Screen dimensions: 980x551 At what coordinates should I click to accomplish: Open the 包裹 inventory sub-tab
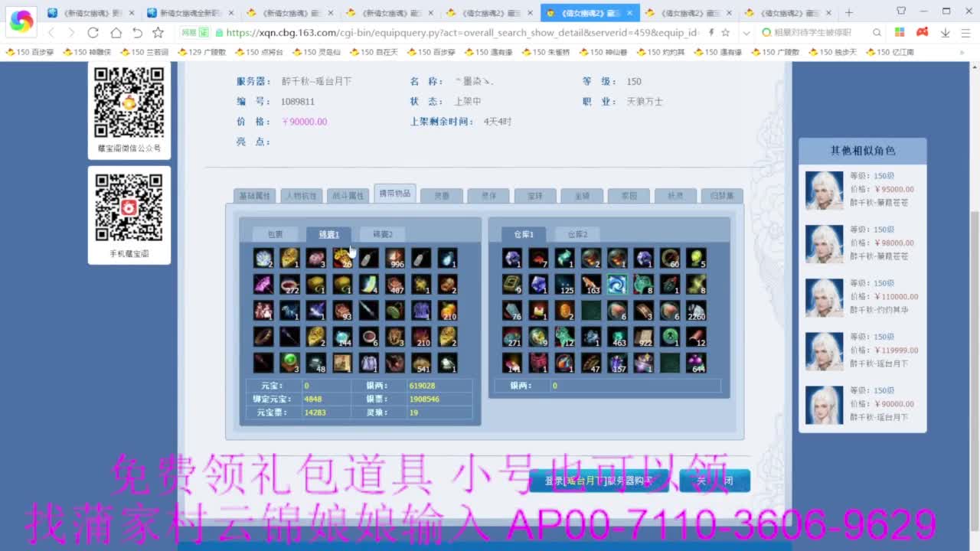275,234
